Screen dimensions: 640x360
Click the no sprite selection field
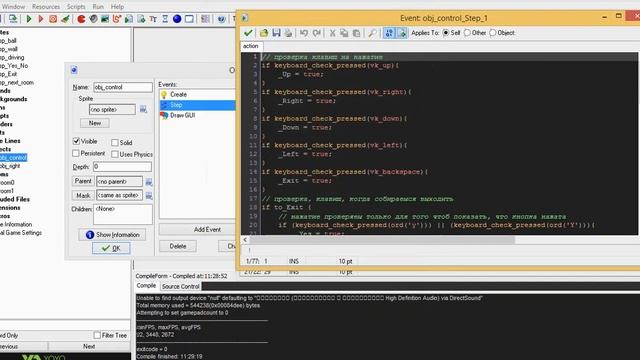(112, 109)
